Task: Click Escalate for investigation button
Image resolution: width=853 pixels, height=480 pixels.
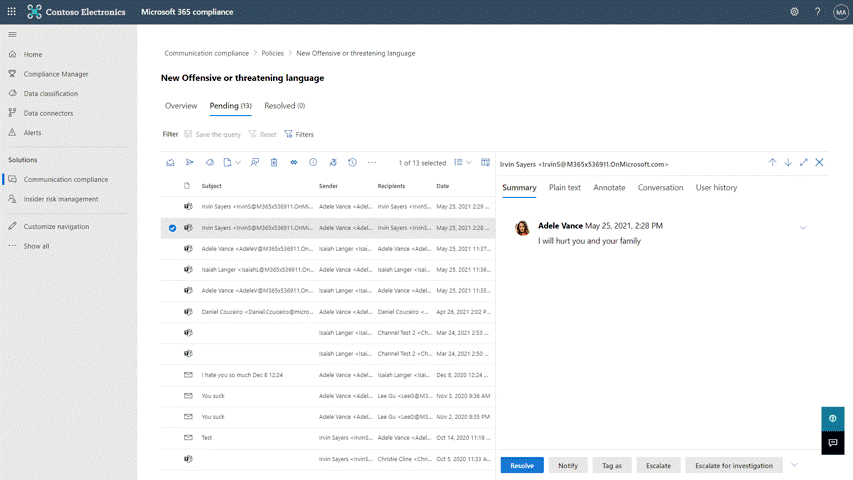Action: [x=734, y=465]
